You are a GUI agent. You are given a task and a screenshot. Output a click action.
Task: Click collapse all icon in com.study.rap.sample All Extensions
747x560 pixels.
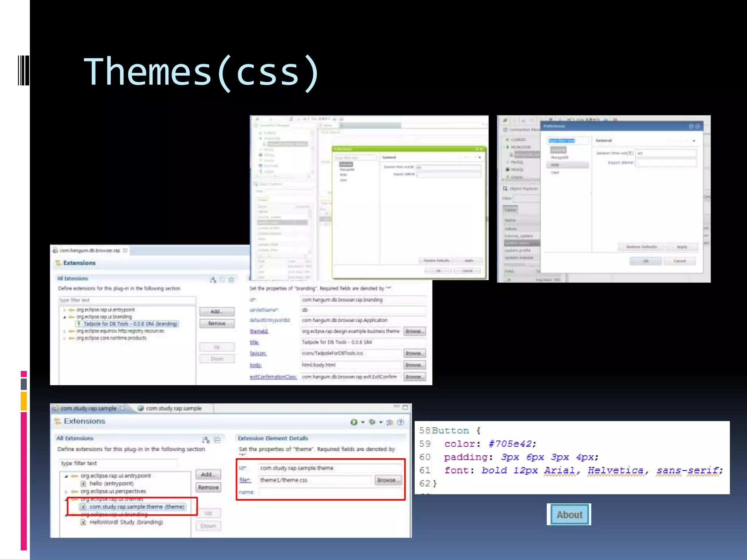(x=217, y=440)
